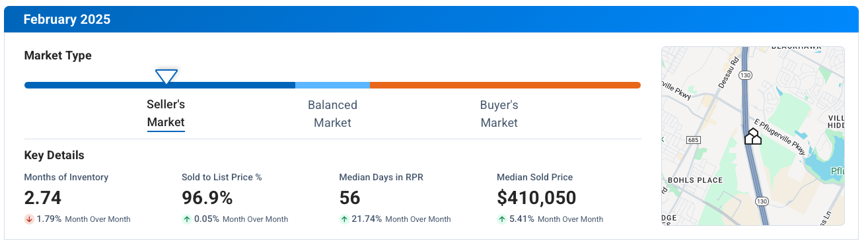Click the green up arrow beside 0.05%

point(186,219)
